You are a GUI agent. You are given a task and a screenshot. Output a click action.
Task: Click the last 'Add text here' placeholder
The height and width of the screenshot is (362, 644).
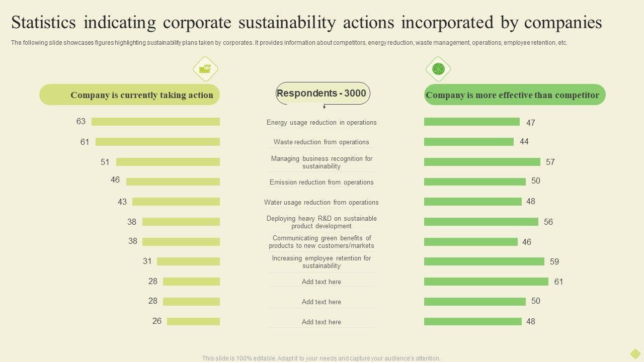(x=321, y=322)
